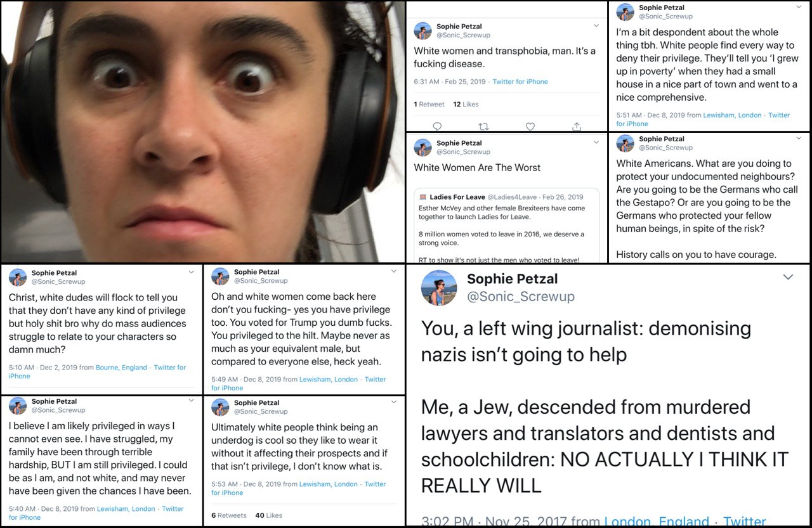Click avatar on 'Christ, white dudes' tweet
The width and height of the screenshot is (812, 528).
click(x=18, y=277)
